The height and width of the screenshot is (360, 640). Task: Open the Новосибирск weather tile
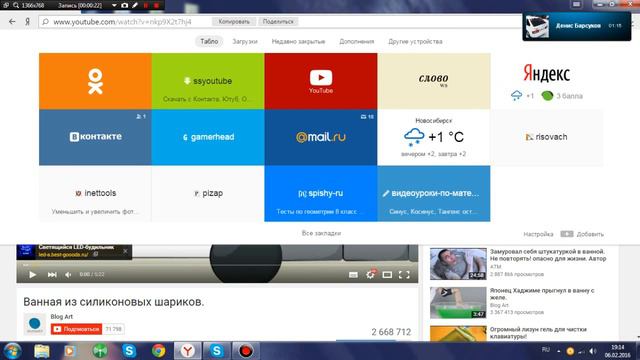(434, 137)
